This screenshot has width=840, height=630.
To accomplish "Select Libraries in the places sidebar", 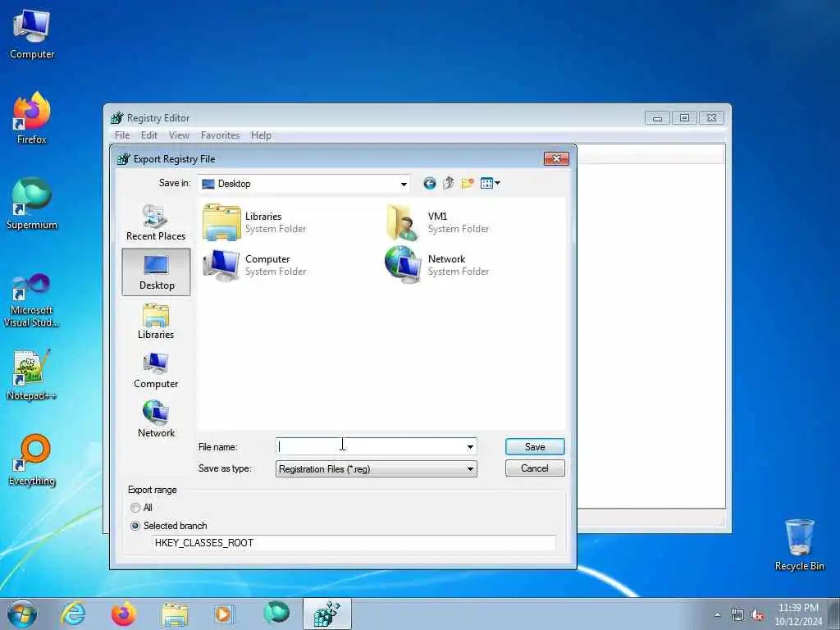I will coord(156,322).
